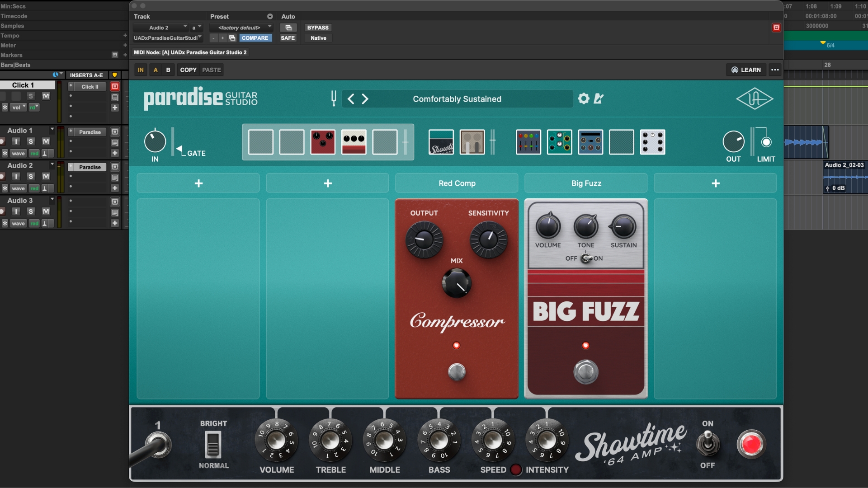Switch to plugin setting B tab
The width and height of the screenshot is (868, 488).
168,70
